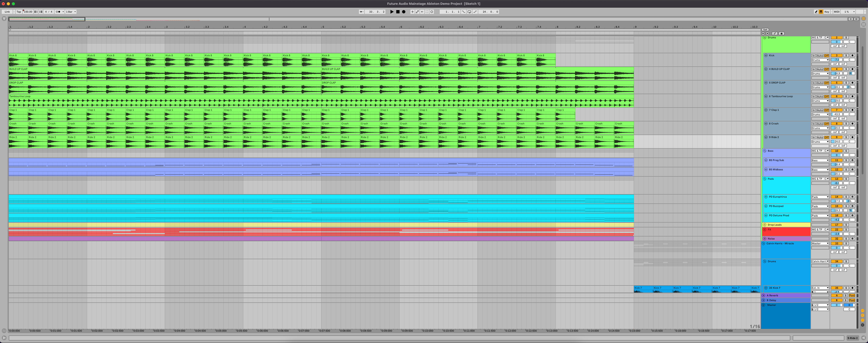
Task: Open the 1 Bar quantization dropdown
Action: point(71,12)
